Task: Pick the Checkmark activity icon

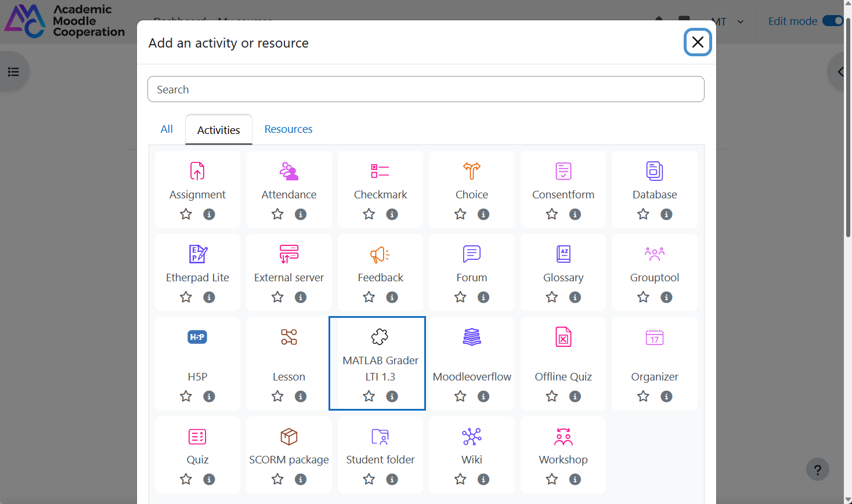Action: [380, 171]
